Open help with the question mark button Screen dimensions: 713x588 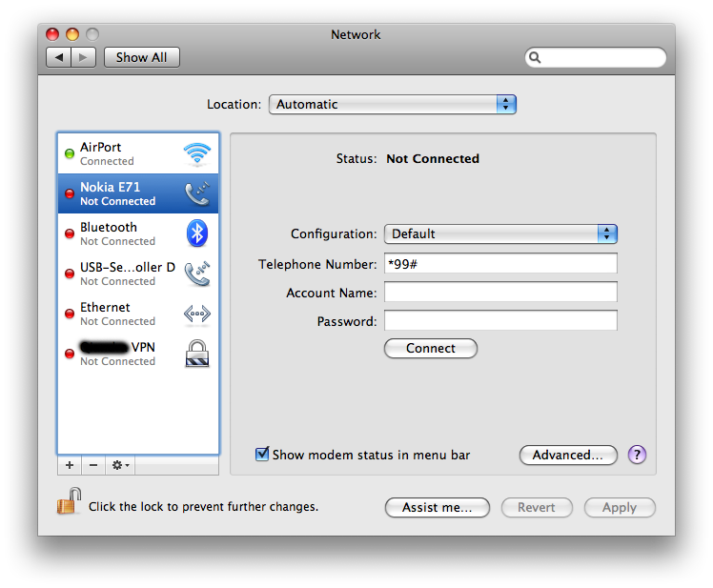pos(637,455)
